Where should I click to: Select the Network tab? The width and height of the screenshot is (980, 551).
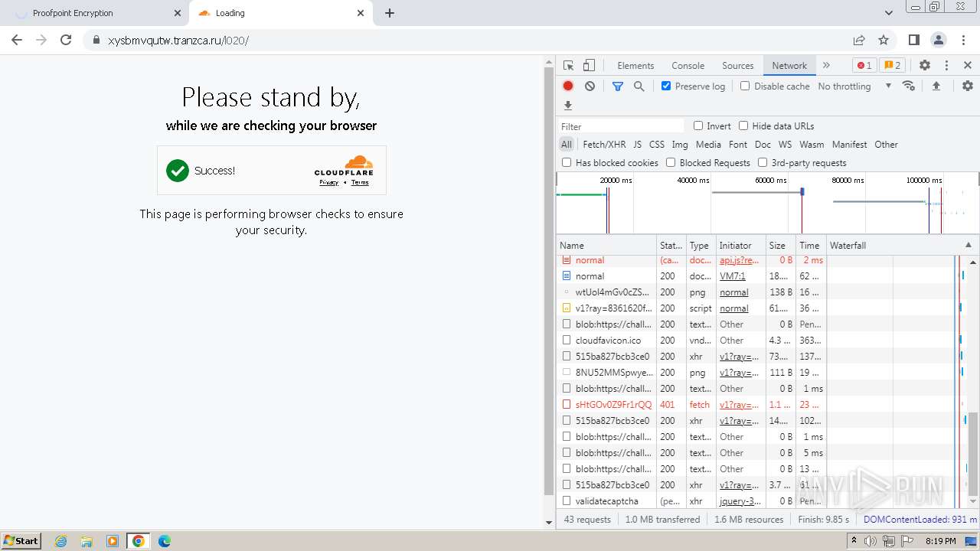point(789,66)
